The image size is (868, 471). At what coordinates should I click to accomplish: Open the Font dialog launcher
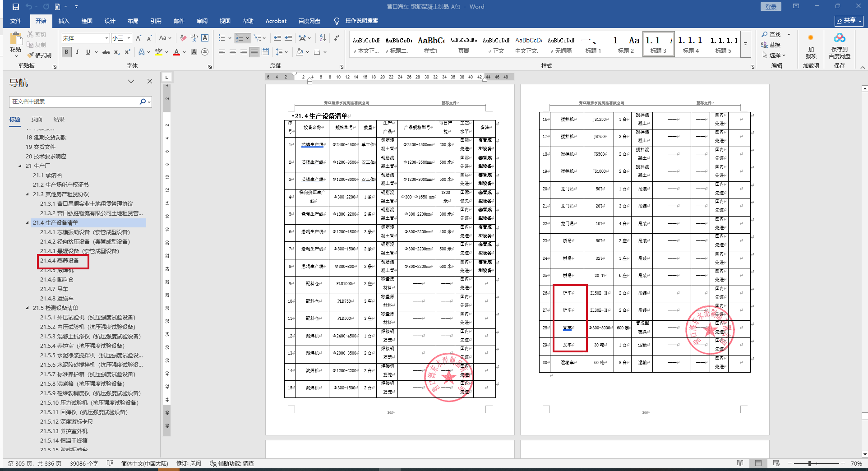(x=210, y=67)
